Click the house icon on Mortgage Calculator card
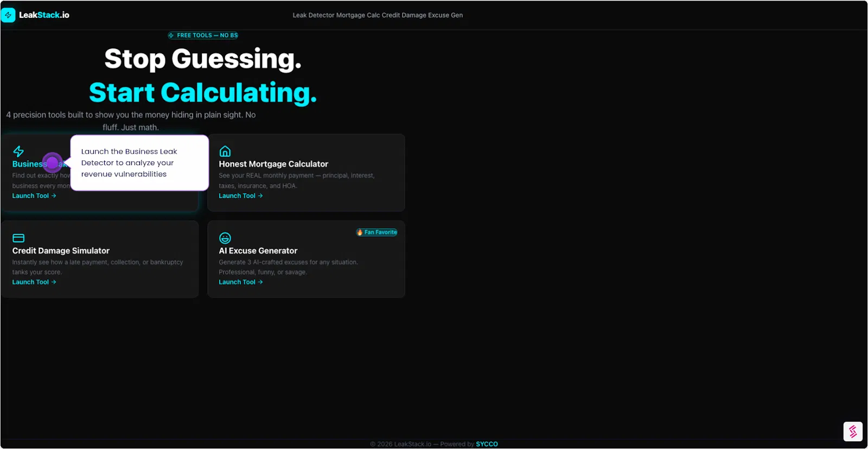 pos(225,151)
